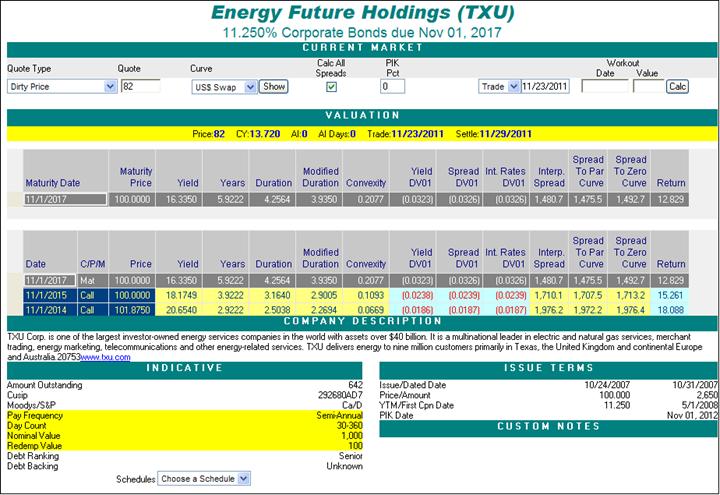
Task: Click the yield value 18.1749
Action: click(x=181, y=295)
